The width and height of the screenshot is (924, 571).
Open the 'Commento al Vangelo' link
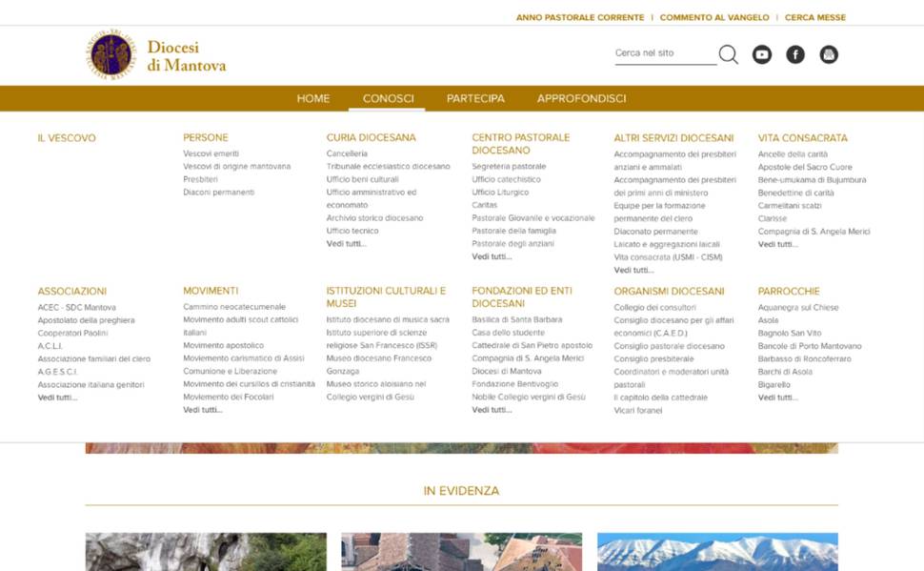713,17
